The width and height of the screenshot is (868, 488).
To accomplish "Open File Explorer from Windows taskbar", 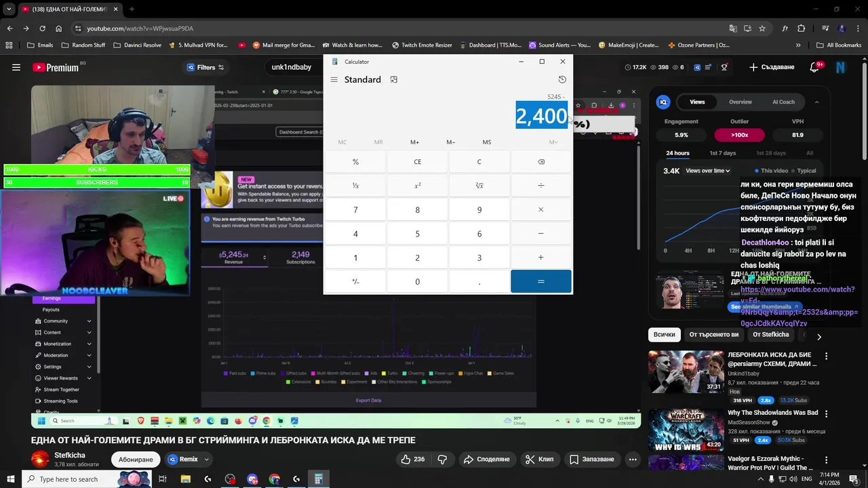I will pyautogui.click(x=186, y=479).
